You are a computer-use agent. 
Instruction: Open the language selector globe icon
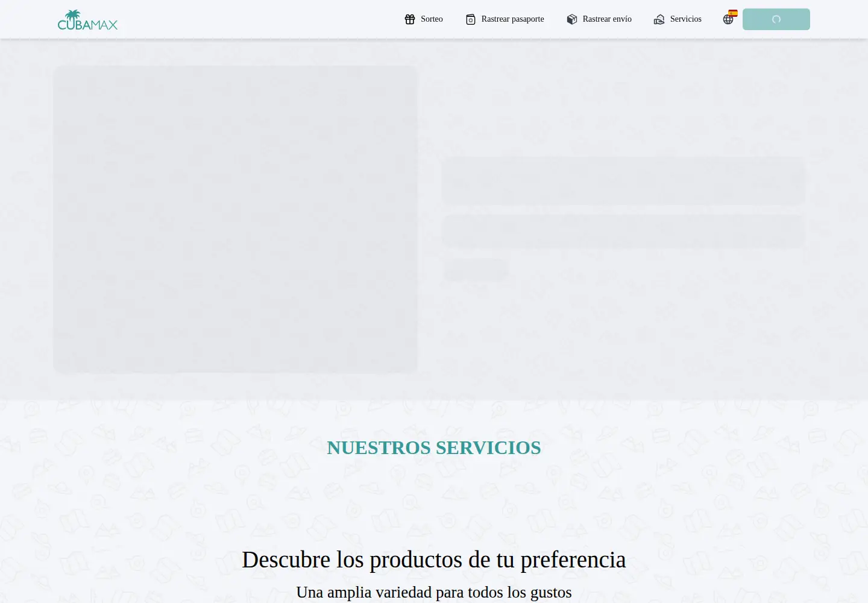(x=729, y=19)
